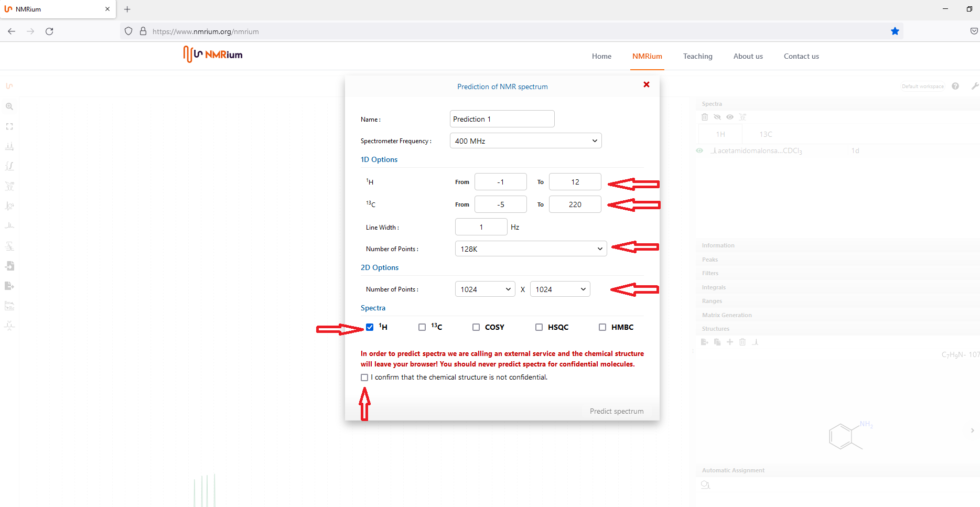Toggle the real/imaginary display icon

[9, 306]
